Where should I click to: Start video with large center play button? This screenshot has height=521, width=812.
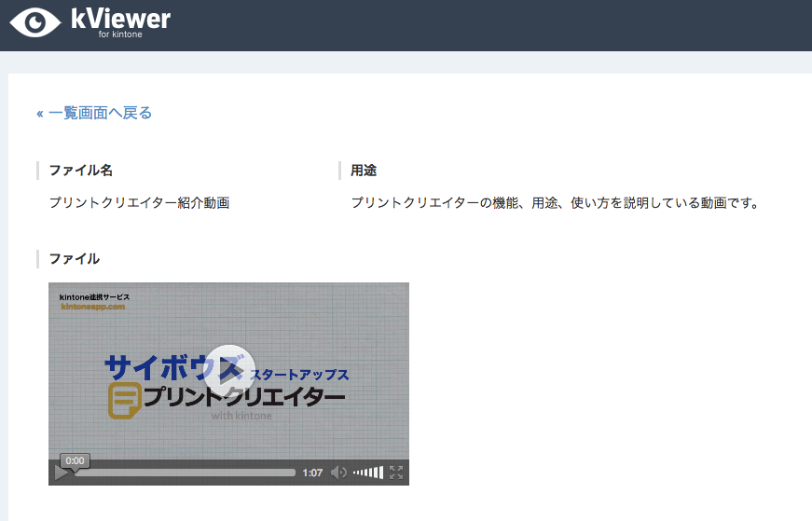coord(229,370)
